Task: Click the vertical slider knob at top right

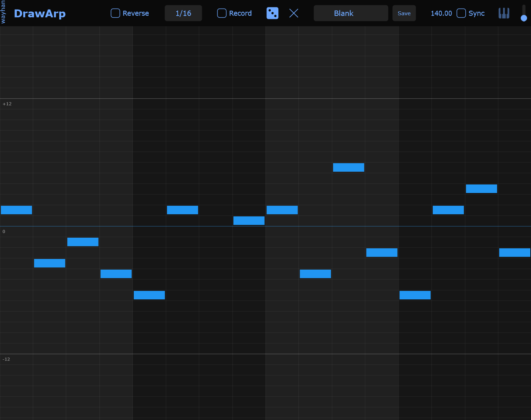Action: click(524, 18)
